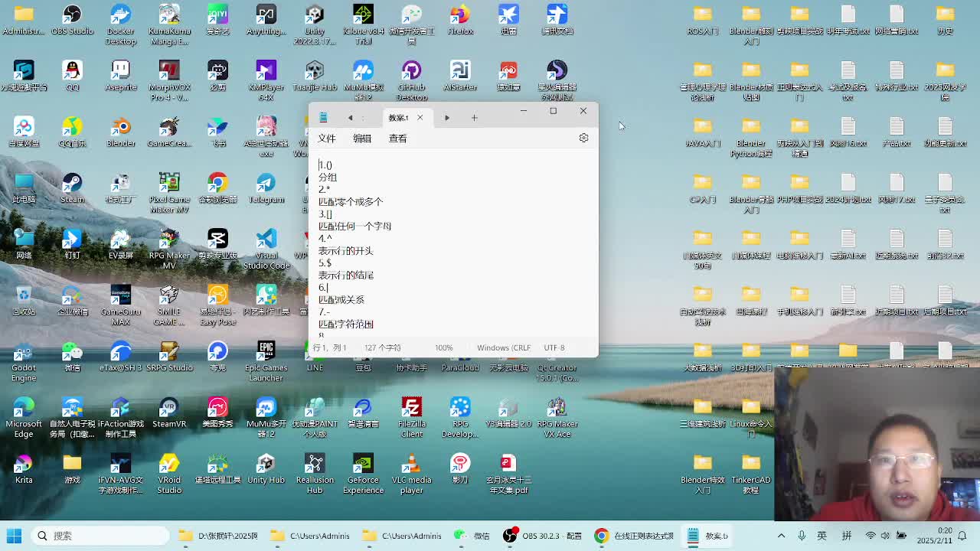
Task: Click the line '1.()' in the text
Action: coord(325,165)
